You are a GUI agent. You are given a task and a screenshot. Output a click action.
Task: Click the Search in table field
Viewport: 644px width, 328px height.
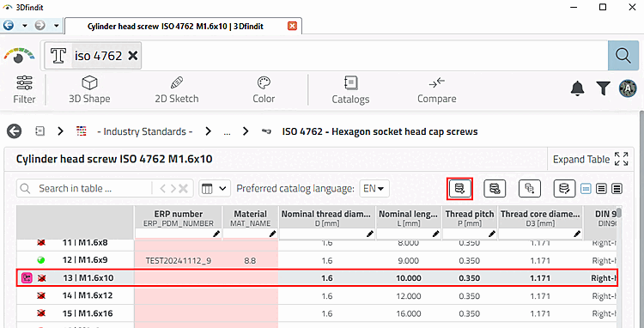pos(85,189)
